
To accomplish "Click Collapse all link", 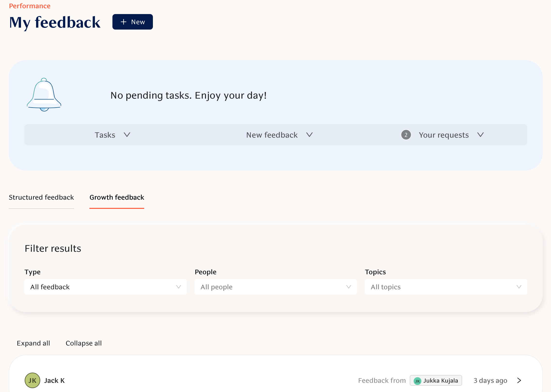I will tap(84, 343).
